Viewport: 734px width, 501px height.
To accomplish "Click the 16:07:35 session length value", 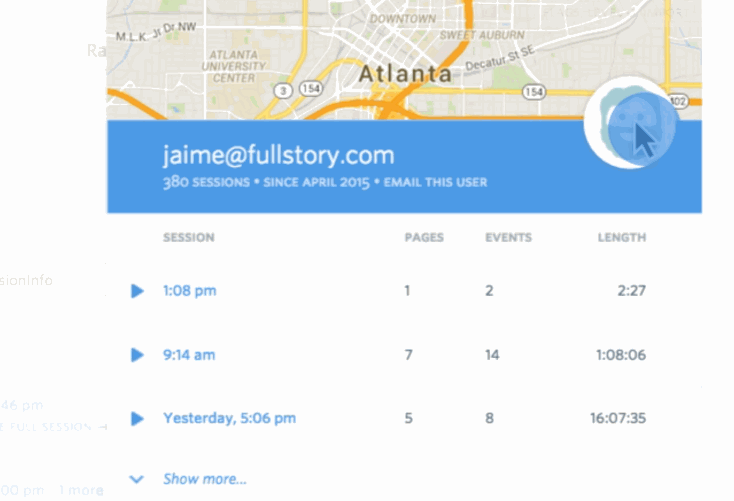I will tap(618, 418).
